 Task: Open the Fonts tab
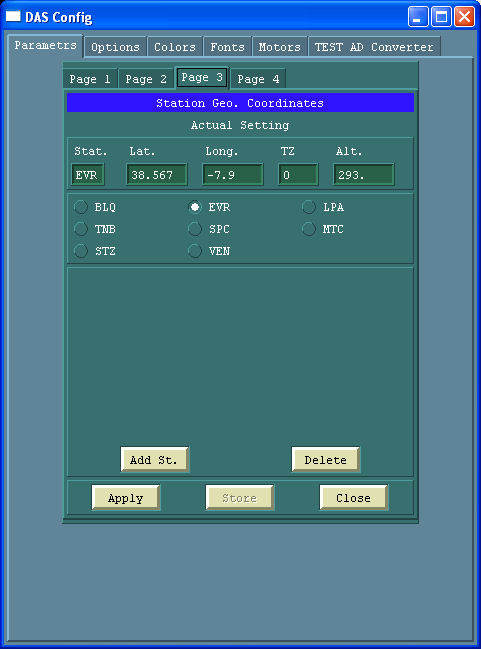click(x=227, y=47)
